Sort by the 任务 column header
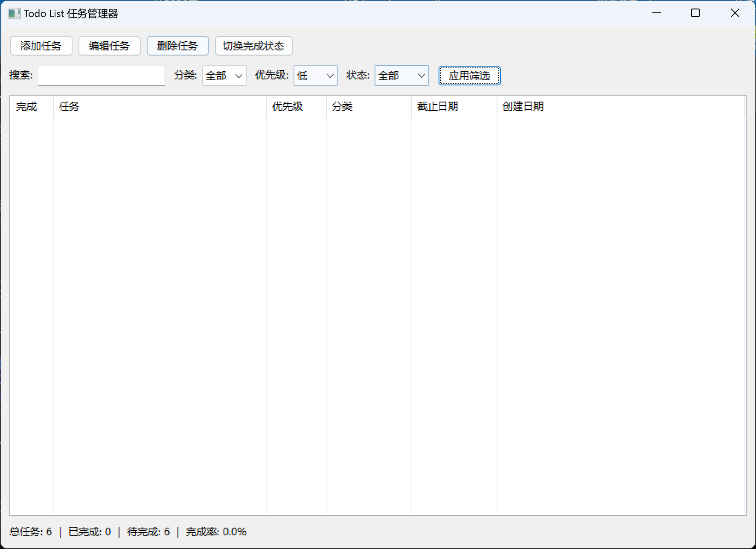Image resolution: width=756 pixels, height=549 pixels. 69,106
